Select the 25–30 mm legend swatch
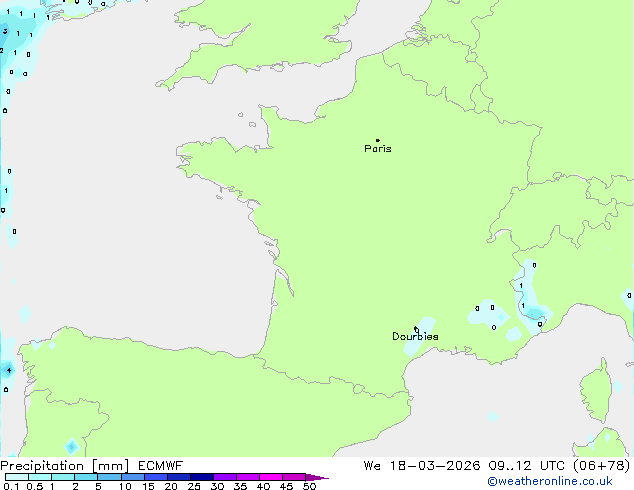 pyautogui.click(x=202, y=477)
